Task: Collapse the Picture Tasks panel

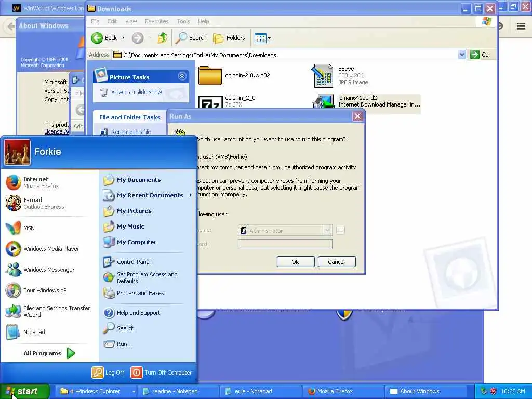Action: point(182,76)
